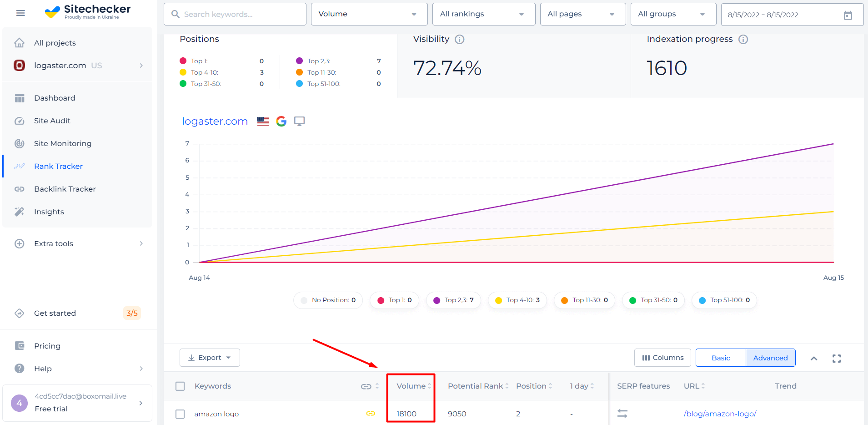Click the Top 4-10 yellow color dot

point(183,72)
